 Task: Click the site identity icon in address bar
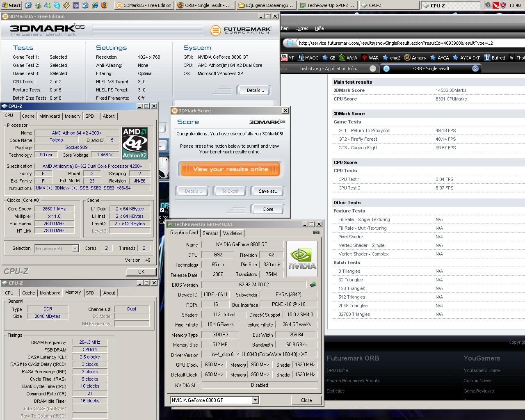[290, 43]
